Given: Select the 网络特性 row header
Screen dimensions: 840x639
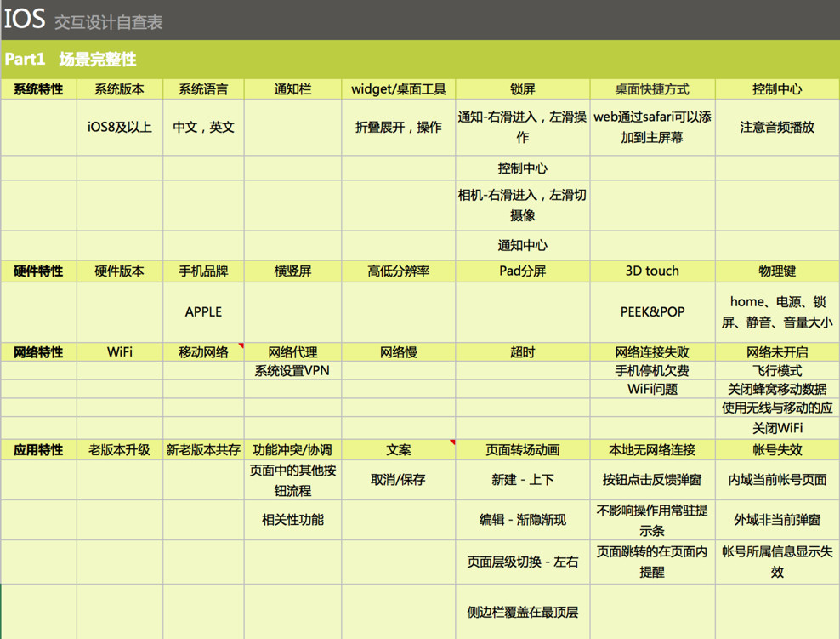Looking at the screenshot, I should [38, 352].
